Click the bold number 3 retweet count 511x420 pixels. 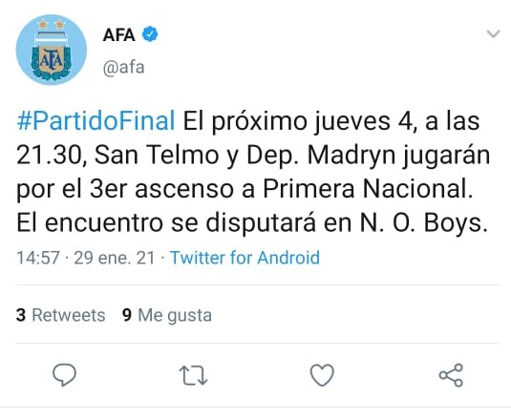tap(21, 315)
